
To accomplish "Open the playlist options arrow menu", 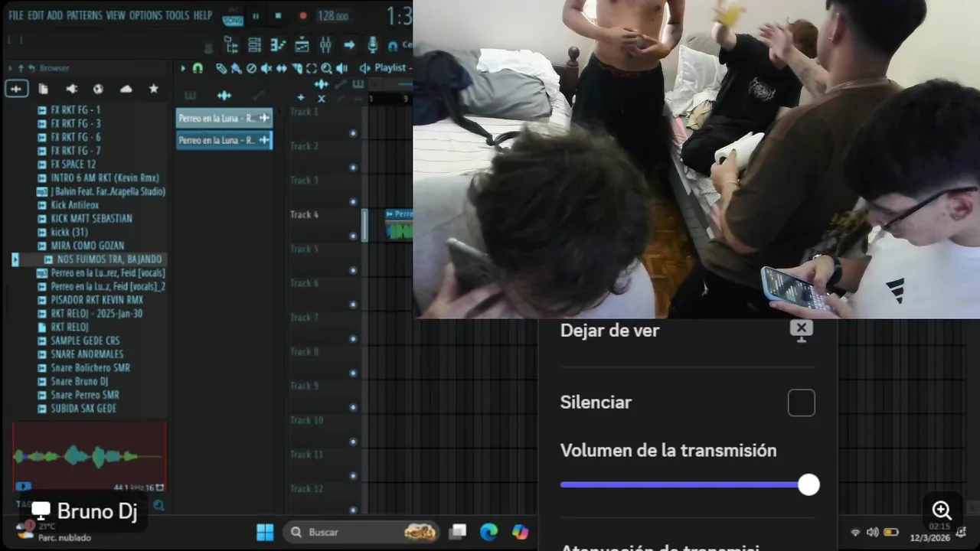I will [x=183, y=68].
